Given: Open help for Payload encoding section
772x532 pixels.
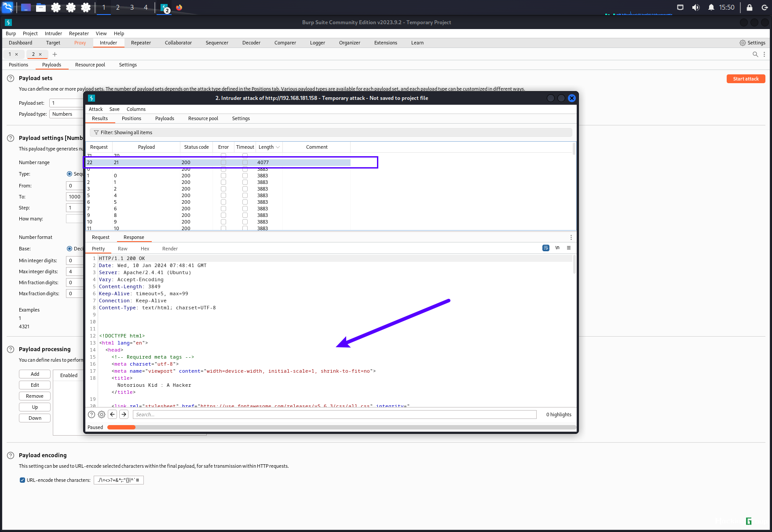Looking at the screenshot, I should point(11,455).
